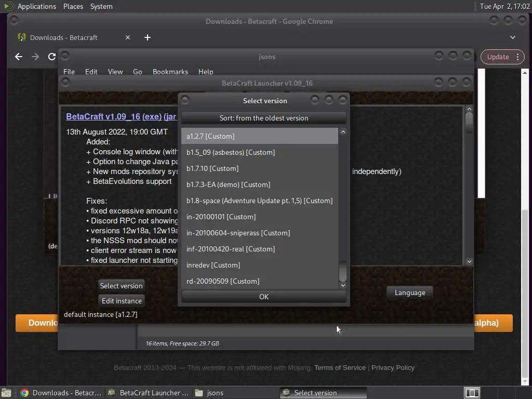Click window menu icon of BetaCraft Launcher
Screen dimensions: 532x399
(x=65, y=82)
